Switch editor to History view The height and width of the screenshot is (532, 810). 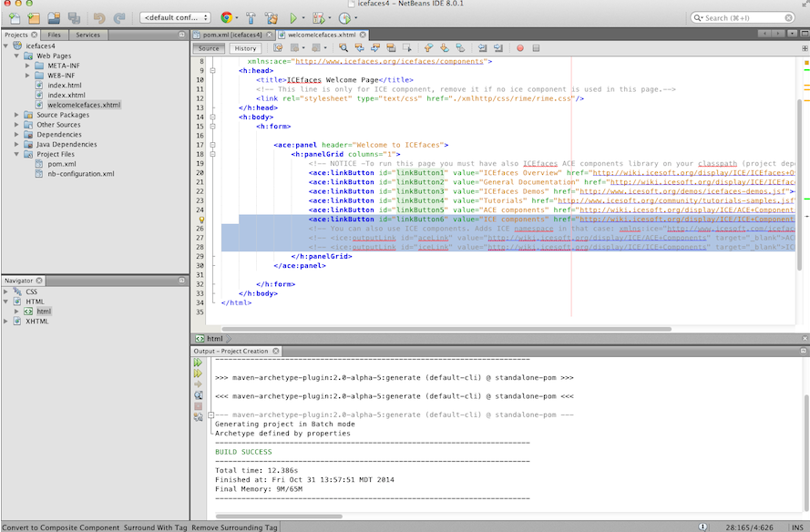[x=244, y=48]
